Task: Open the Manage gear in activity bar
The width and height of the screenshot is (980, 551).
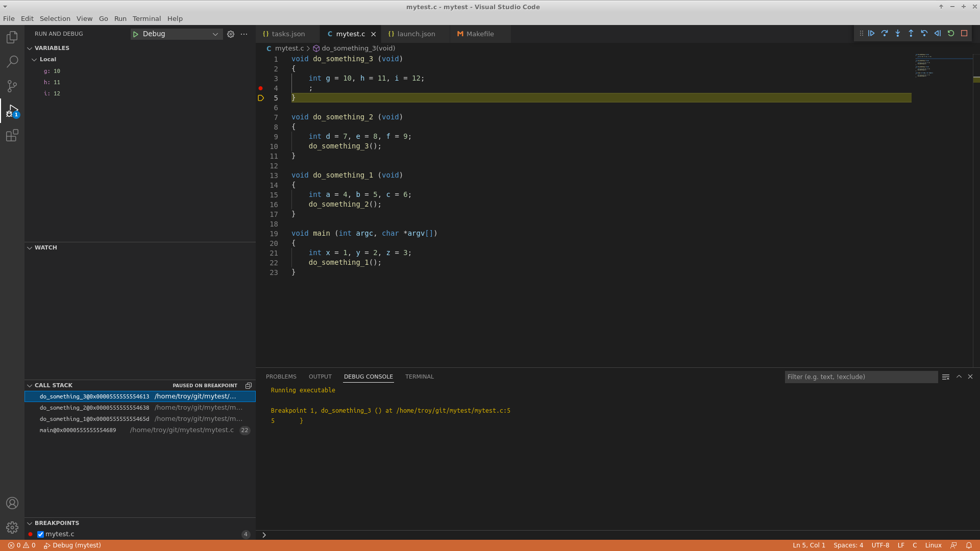Action: pyautogui.click(x=12, y=528)
